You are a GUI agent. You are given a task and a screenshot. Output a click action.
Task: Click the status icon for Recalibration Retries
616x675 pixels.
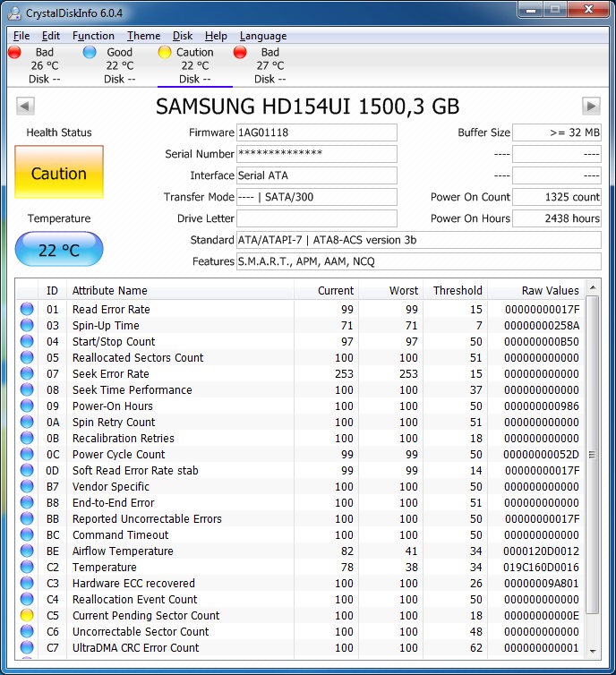point(27,439)
